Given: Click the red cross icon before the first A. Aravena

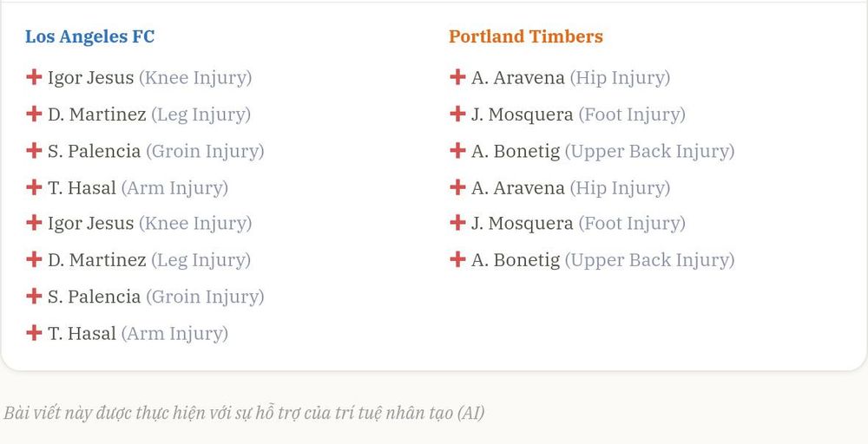Looking at the screenshot, I should click(457, 77).
